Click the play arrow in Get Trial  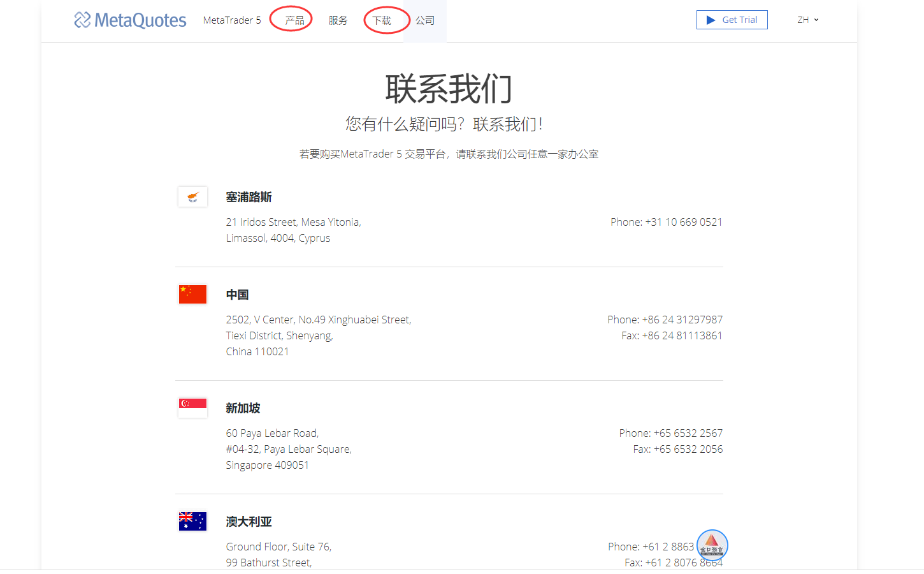pos(711,20)
